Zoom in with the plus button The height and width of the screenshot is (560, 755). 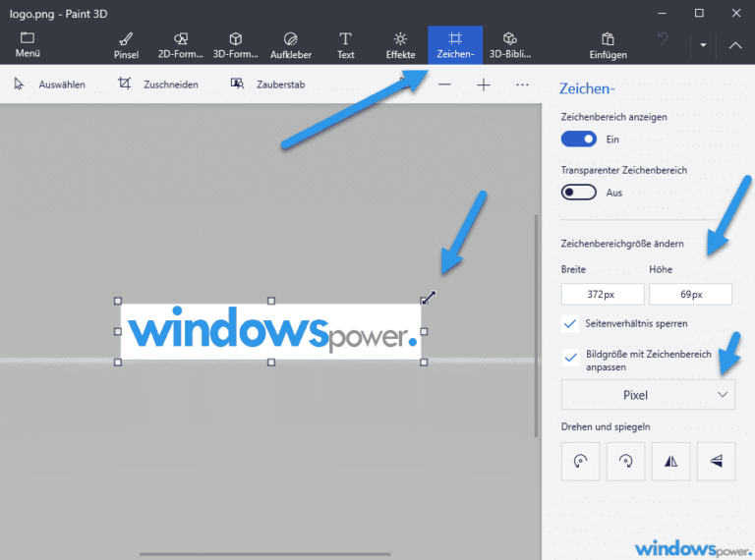pos(484,84)
